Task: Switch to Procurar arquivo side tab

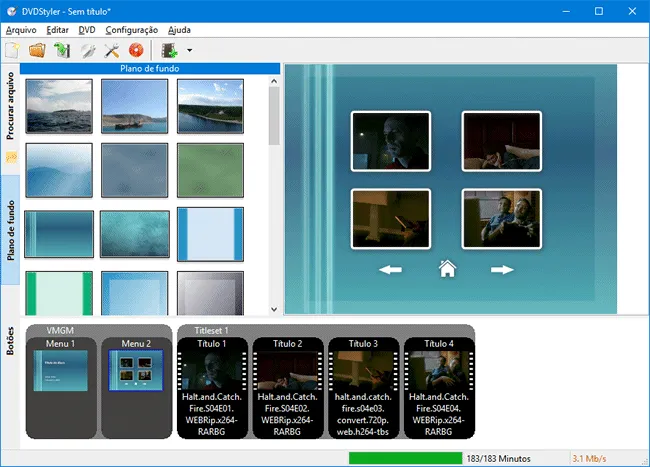Action: [x=10, y=106]
